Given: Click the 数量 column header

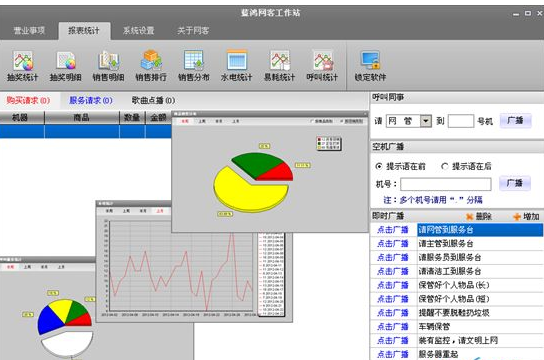Looking at the screenshot, I should pyautogui.click(x=132, y=118).
